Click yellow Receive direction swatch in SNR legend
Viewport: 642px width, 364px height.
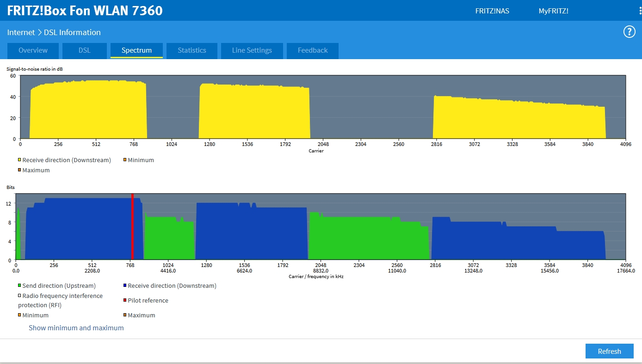coord(19,160)
